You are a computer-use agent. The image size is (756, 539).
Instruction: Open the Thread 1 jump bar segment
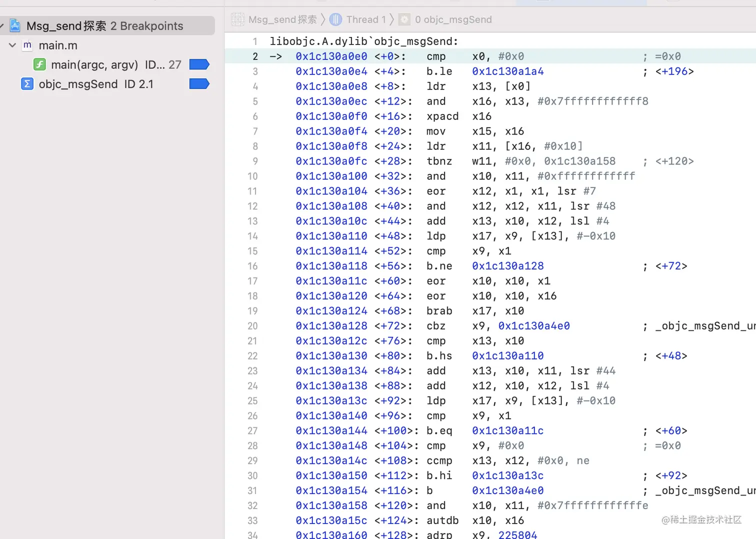point(366,19)
